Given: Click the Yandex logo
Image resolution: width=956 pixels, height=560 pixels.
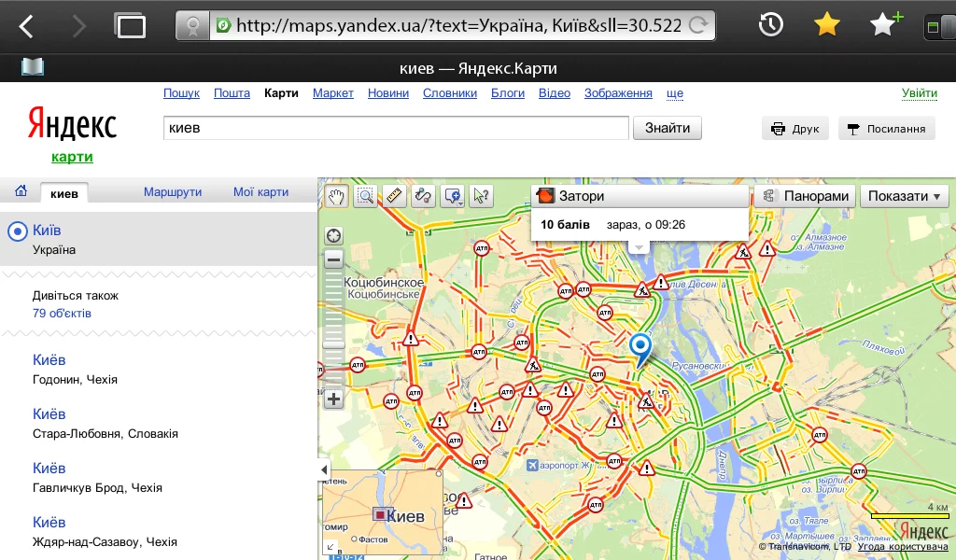Looking at the screenshot, I should tap(72, 124).
